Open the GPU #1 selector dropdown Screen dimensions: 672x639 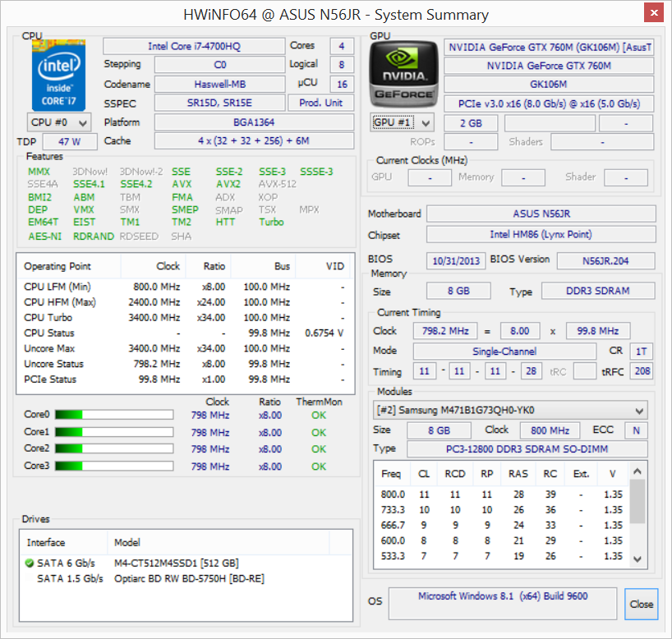[x=402, y=123]
